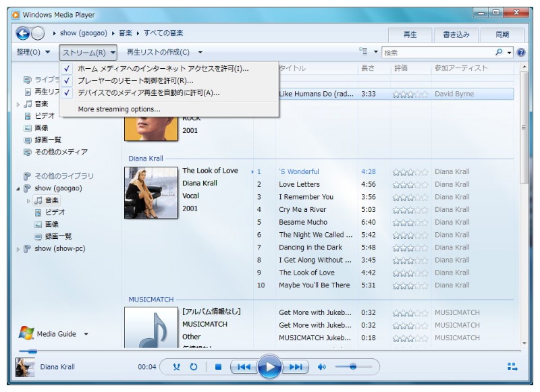Screen dimensions: 540x392
Task: Open the help question mark icon
Action: 520,52
